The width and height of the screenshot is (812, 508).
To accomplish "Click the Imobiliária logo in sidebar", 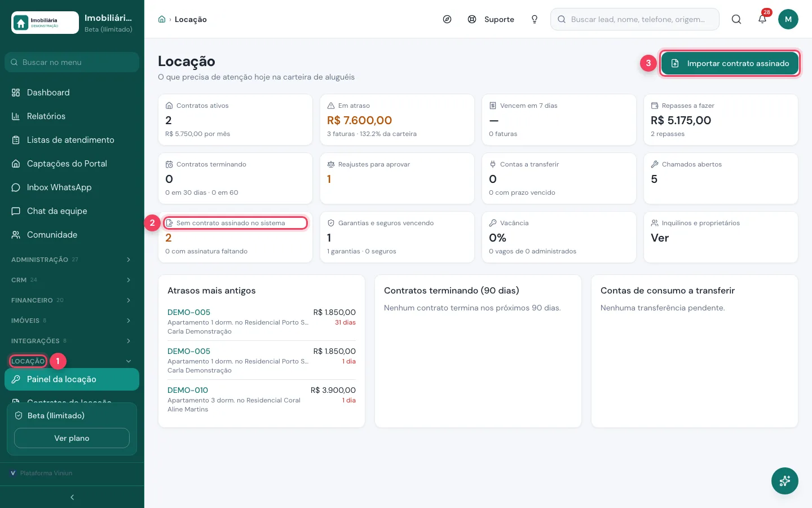I will (45, 23).
